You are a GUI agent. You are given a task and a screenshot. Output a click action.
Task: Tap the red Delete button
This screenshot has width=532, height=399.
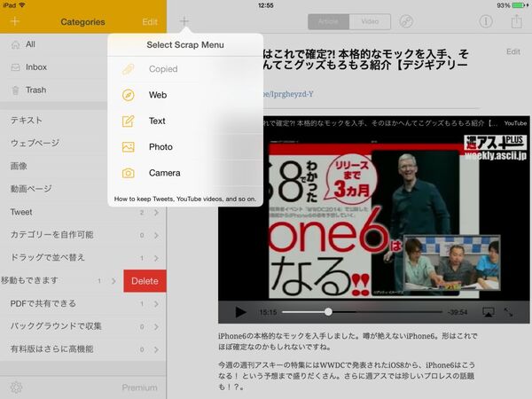point(145,281)
